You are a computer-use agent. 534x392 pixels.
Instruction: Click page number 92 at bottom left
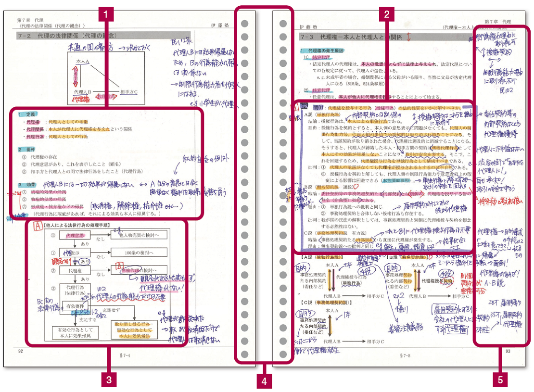pos(20,351)
